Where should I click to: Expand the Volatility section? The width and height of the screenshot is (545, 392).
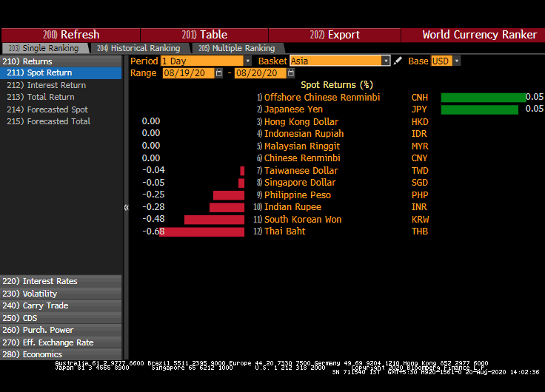click(x=40, y=294)
